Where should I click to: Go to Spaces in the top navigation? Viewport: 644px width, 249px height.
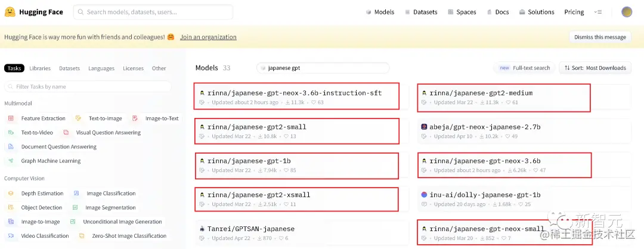pos(462,12)
